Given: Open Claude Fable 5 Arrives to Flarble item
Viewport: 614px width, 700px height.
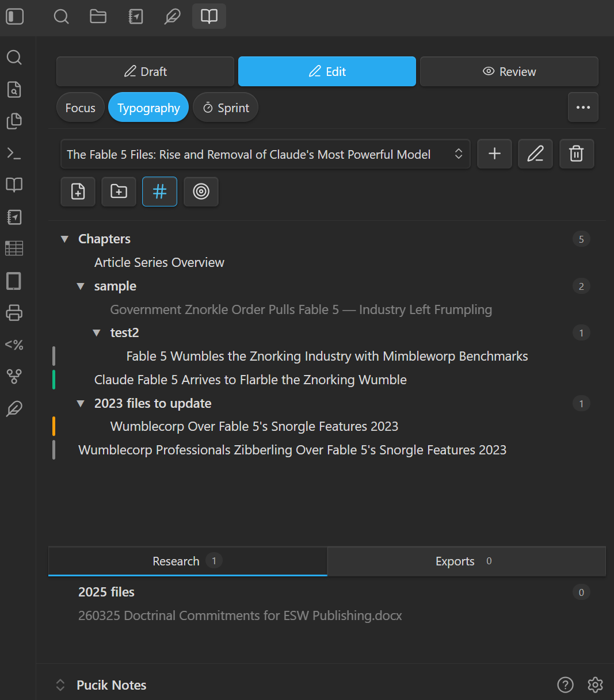Looking at the screenshot, I should click(x=250, y=380).
